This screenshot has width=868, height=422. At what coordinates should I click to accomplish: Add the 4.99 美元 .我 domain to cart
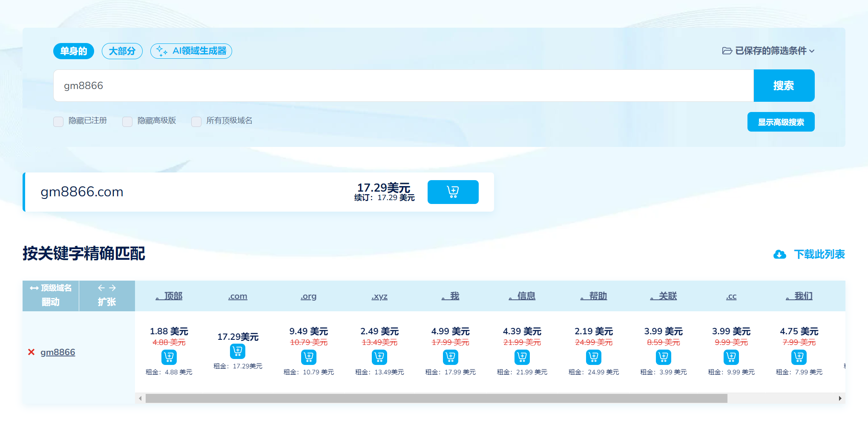(x=451, y=357)
